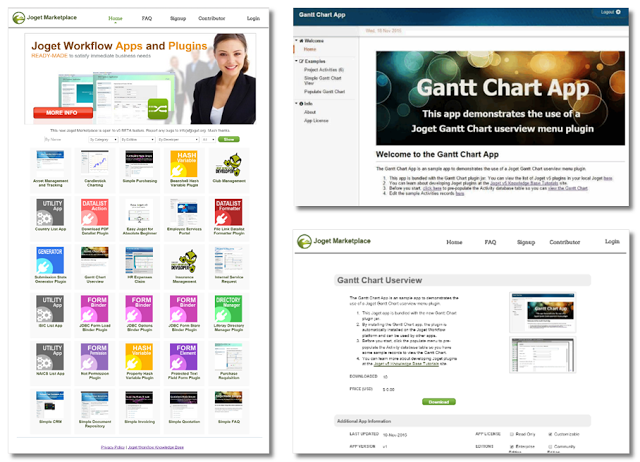This screenshot has height=462, width=640.
Task: Select Simple Gantt Chart View menu
Action: 322,80
